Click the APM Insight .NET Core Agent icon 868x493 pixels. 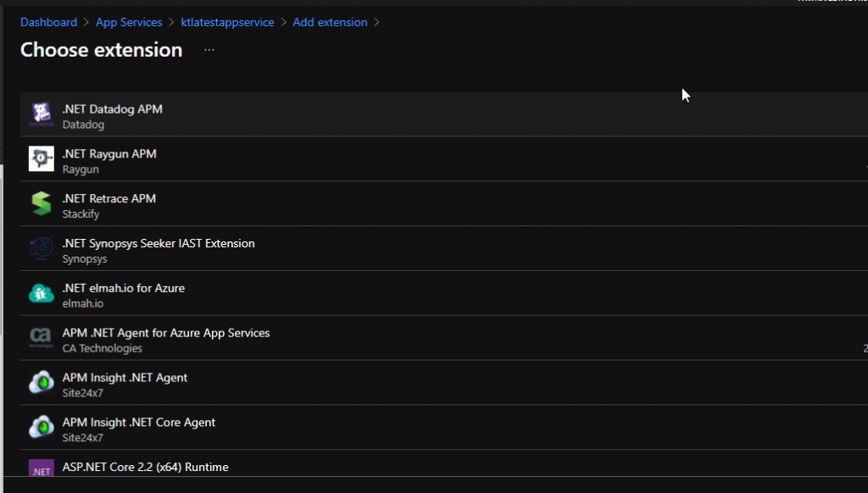[42, 427]
